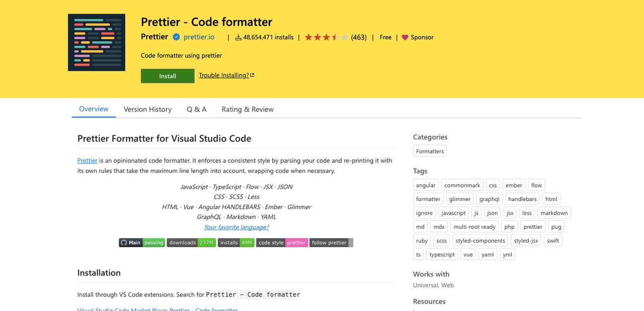The width and height of the screenshot is (644, 311).
Task: Click the js tag
Action: (476, 213)
